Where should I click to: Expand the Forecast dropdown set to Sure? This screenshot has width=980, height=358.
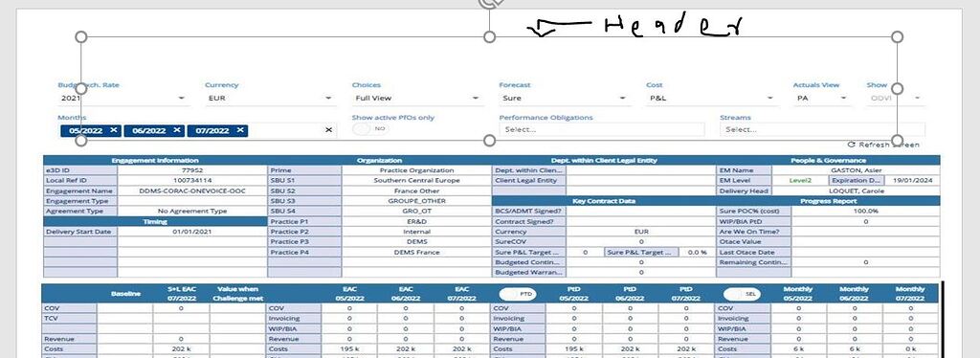565,98
